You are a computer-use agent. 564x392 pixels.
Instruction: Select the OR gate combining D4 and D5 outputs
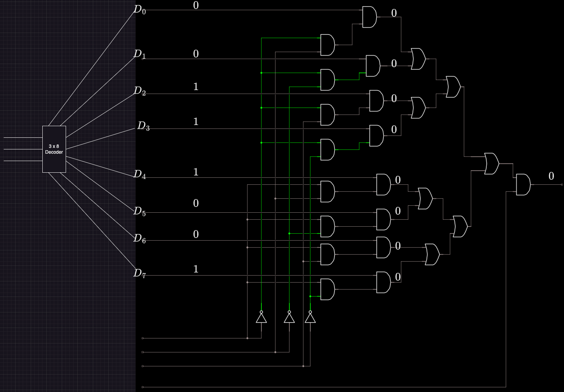[x=425, y=199]
